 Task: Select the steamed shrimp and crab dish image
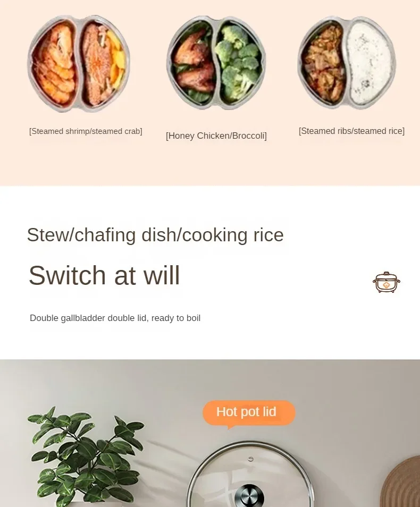[79, 63]
